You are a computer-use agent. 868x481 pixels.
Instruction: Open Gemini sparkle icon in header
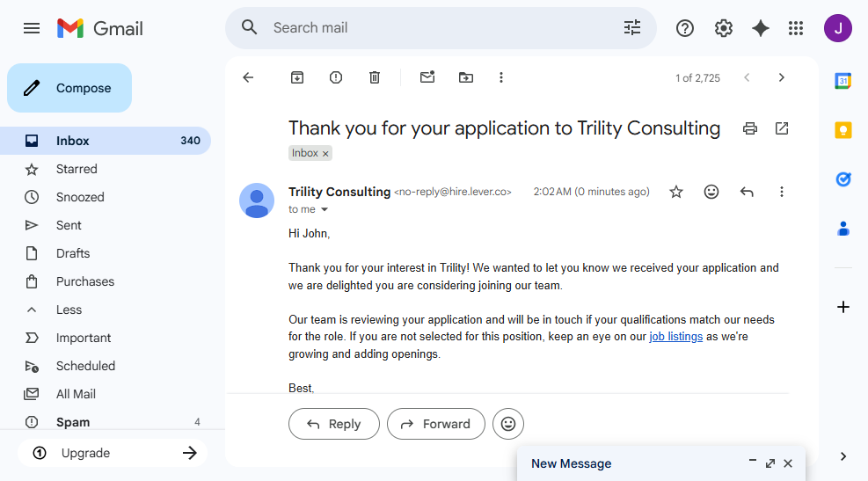(x=761, y=28)
